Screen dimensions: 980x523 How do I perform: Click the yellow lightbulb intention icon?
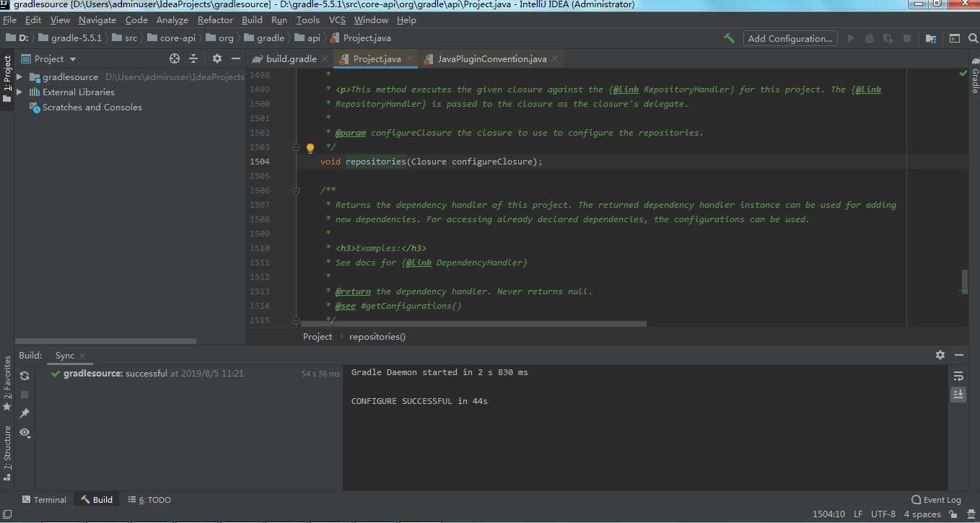click(x=310, y=148)
